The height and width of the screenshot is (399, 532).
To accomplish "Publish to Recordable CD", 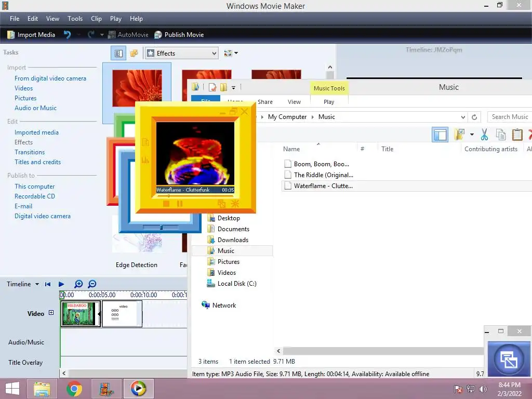I will pos(35,196).
